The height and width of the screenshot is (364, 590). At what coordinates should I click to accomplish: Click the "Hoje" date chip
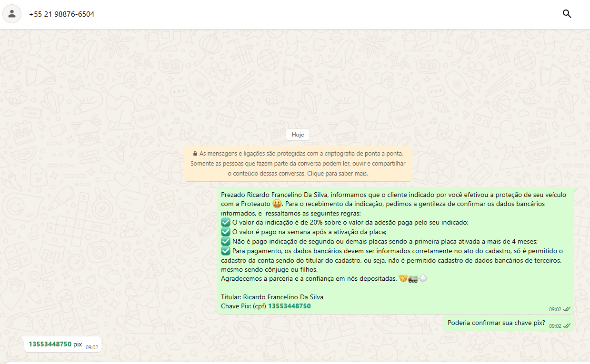tap(298, 135)
